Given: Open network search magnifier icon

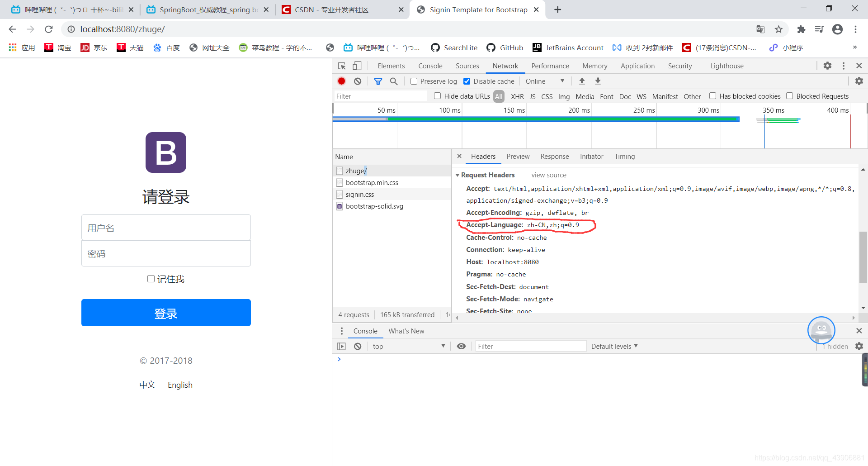Looking at the screenshot, I should click(394, 81).
